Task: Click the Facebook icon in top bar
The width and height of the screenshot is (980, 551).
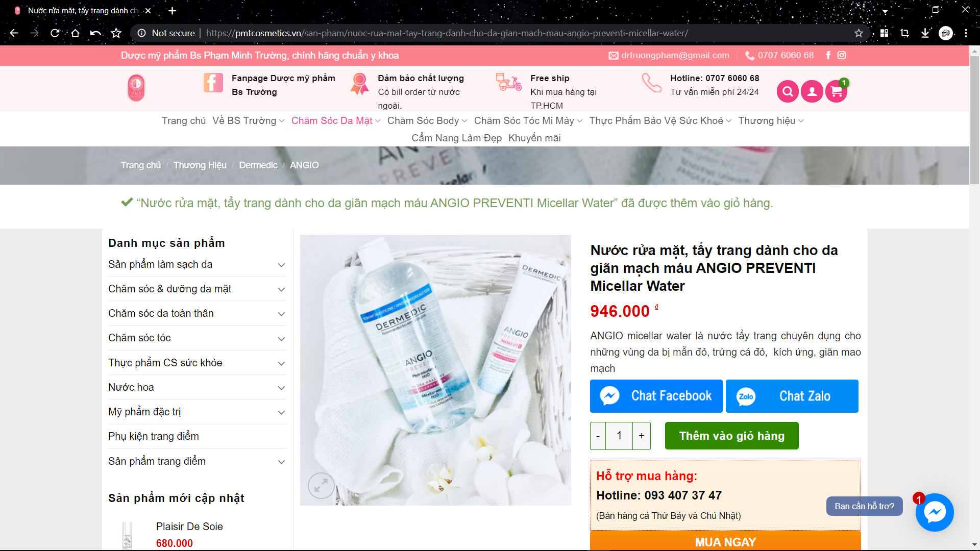Action: pyautogui.click(x=828, y=55)
